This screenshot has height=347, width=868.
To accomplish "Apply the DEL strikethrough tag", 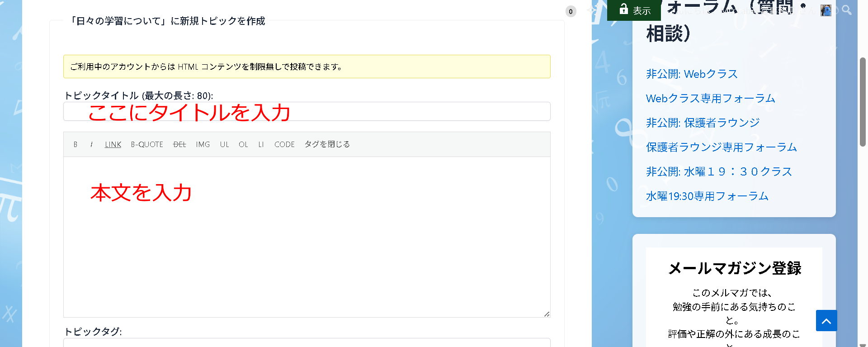I will 179,144.
